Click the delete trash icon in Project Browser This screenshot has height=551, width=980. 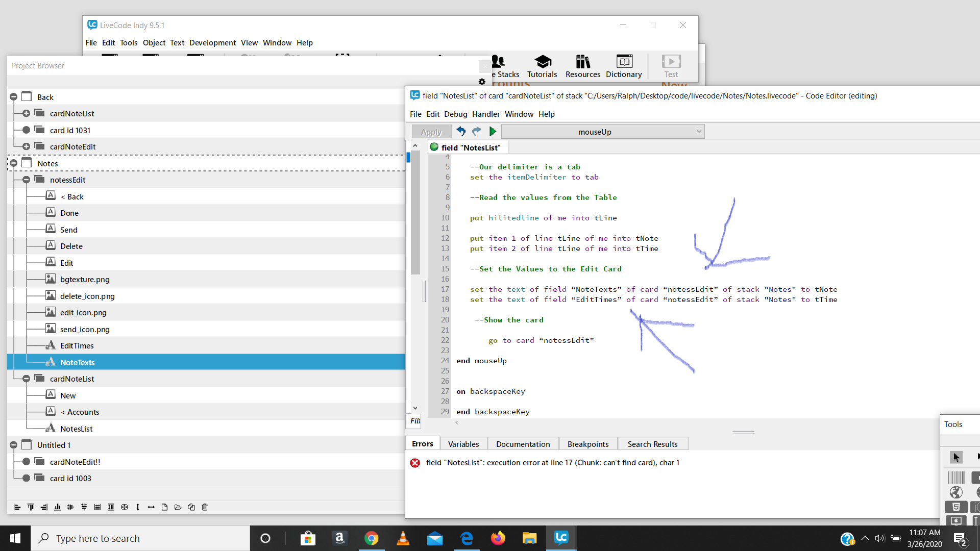coord(205,507)
